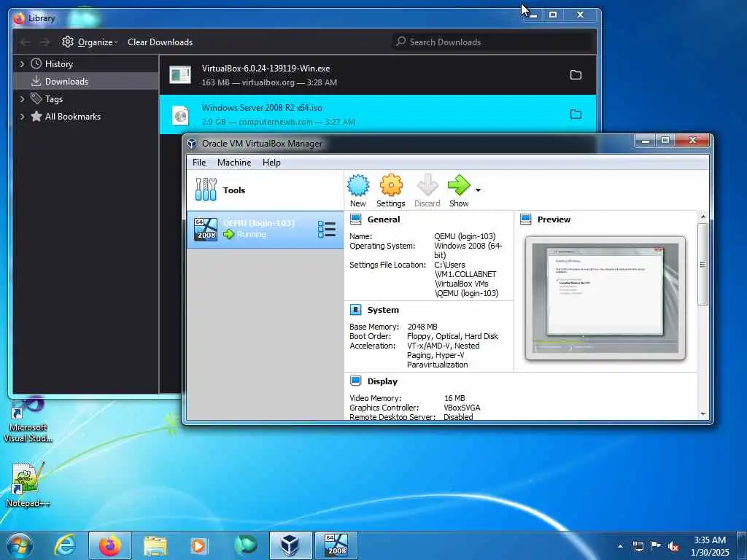Click the System section chip icon
Image resolution: width=747 pixels, height=560 pixels.
(355, 310)
